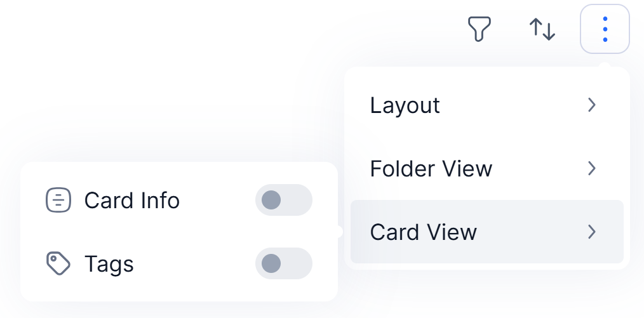Click the Card Info text label
644x318 pixels.
click(132, 200)
